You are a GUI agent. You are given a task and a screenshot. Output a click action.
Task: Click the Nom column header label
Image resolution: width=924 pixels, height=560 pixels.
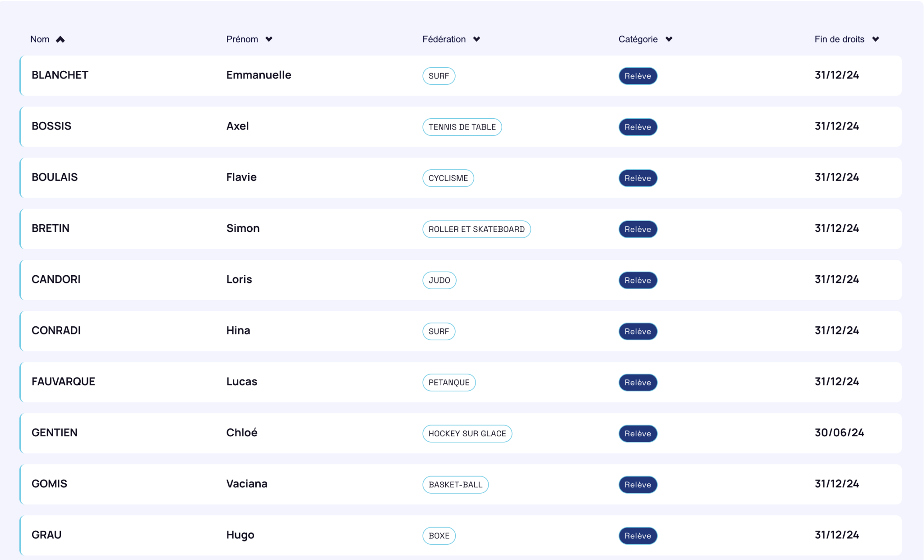click(40, 39)
